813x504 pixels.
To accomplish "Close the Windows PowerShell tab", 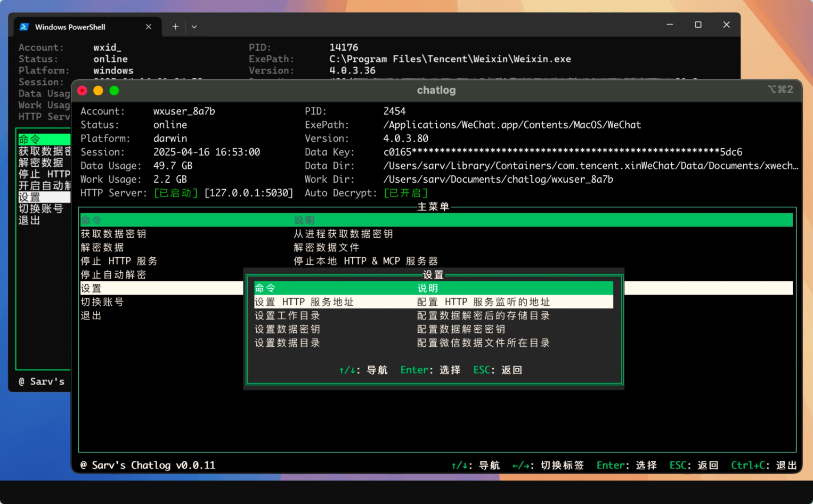I will (x=149, y=27).
